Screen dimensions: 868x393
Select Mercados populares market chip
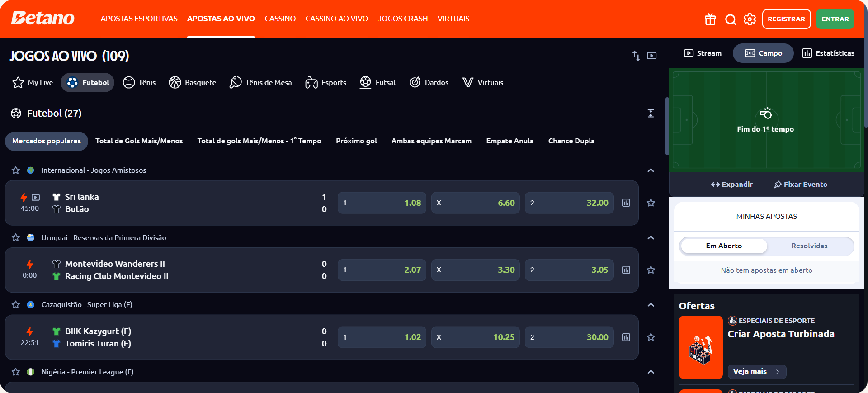tap(47, 141)
